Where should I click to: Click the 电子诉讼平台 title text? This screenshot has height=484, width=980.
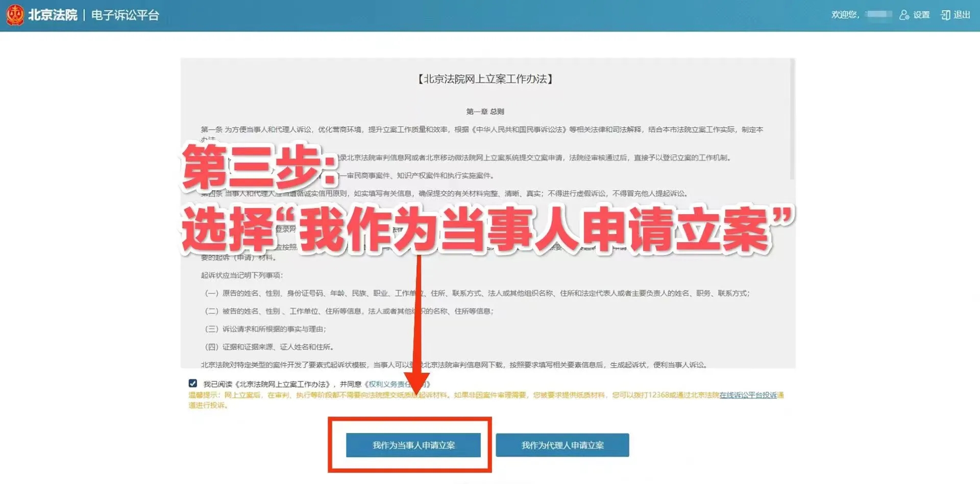coord(125,15)
